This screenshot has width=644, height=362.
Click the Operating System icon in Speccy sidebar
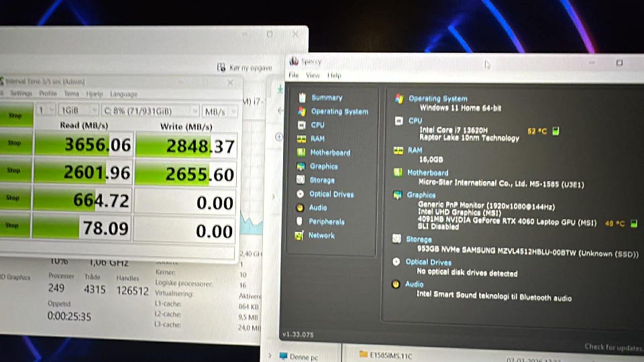point(302,111)
